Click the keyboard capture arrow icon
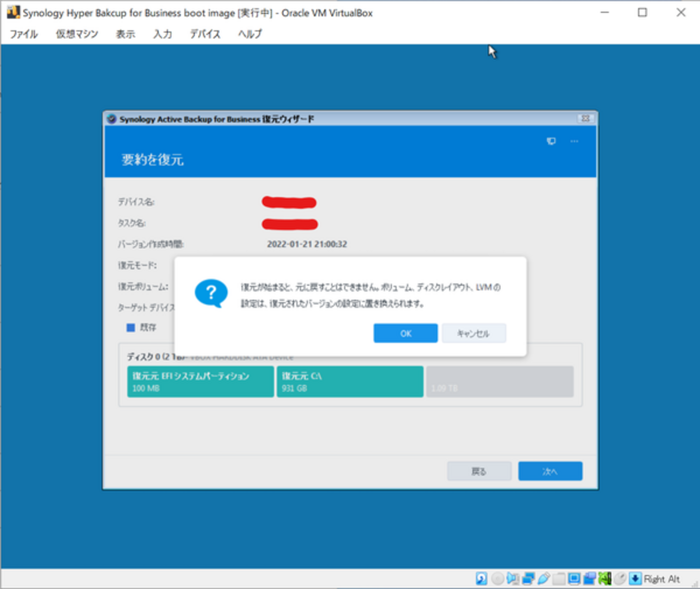 [x=635, y=579]
